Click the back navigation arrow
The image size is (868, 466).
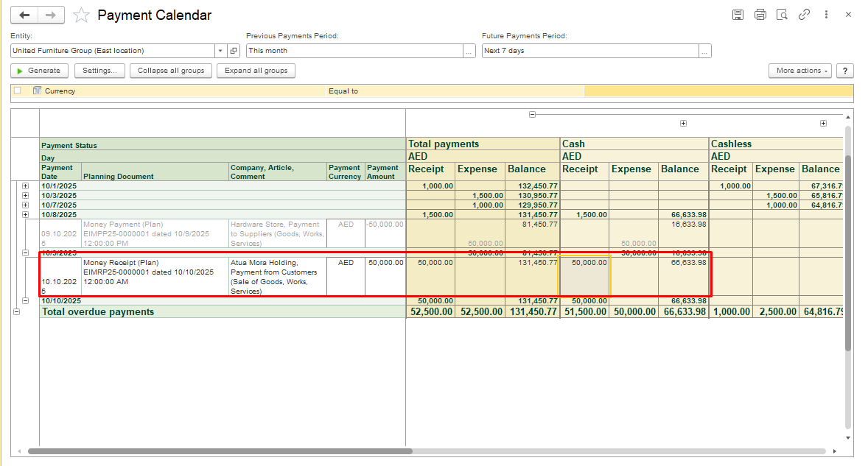pyautogui.click(x=25, y=15)
